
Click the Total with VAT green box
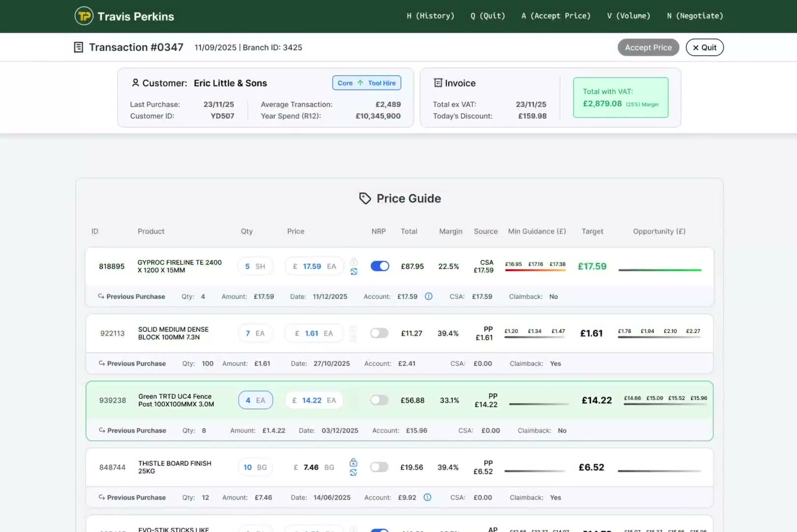coord(621,97)
